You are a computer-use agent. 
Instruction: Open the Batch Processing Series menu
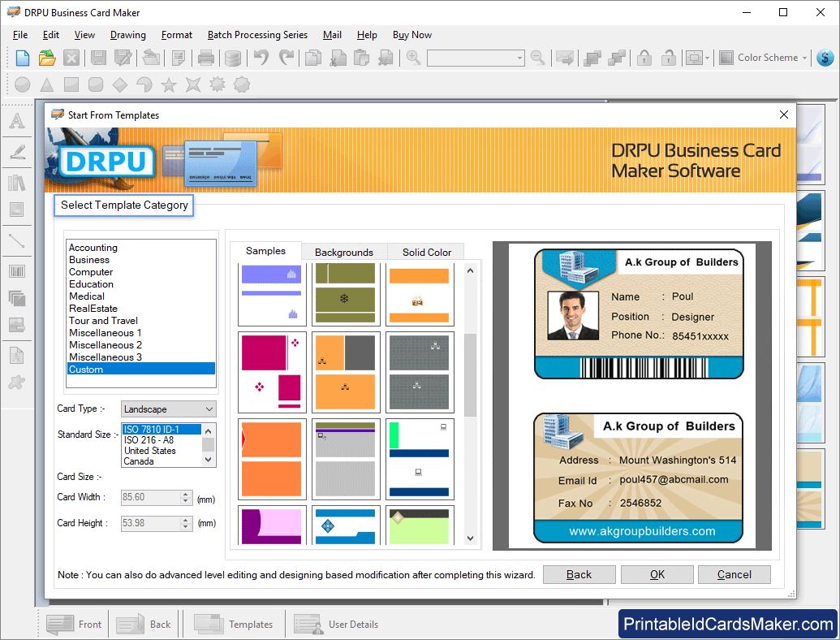257,35
